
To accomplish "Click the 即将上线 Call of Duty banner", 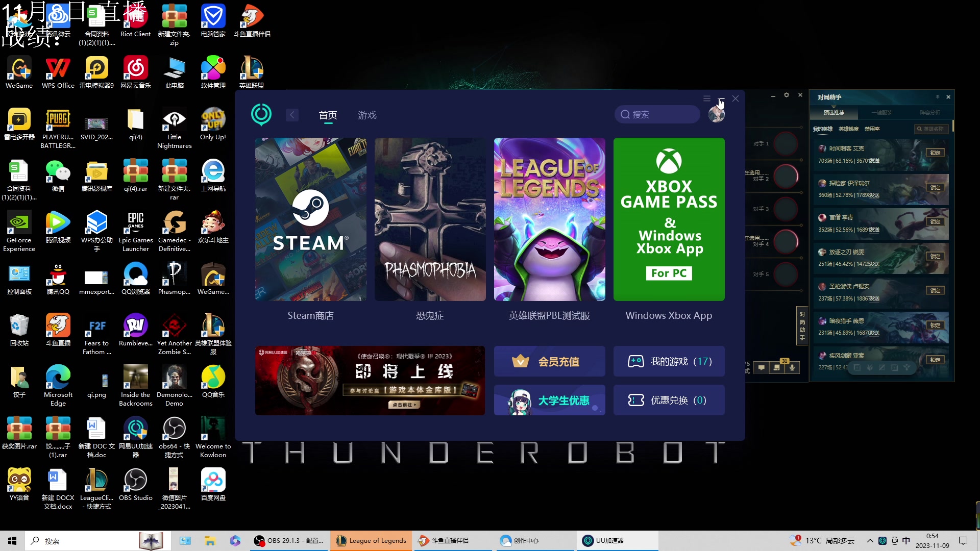I will click(370, 381).
